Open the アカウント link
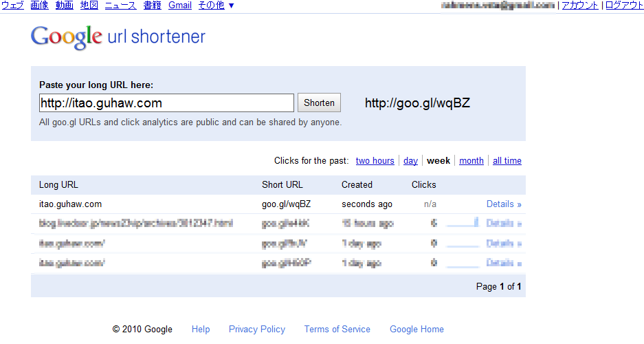 click(580, 6)
